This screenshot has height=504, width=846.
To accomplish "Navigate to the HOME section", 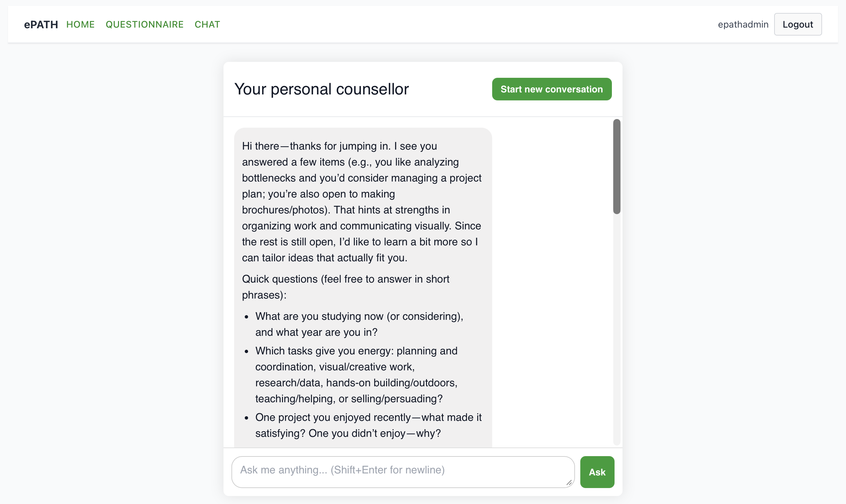I will click(80, 24).
